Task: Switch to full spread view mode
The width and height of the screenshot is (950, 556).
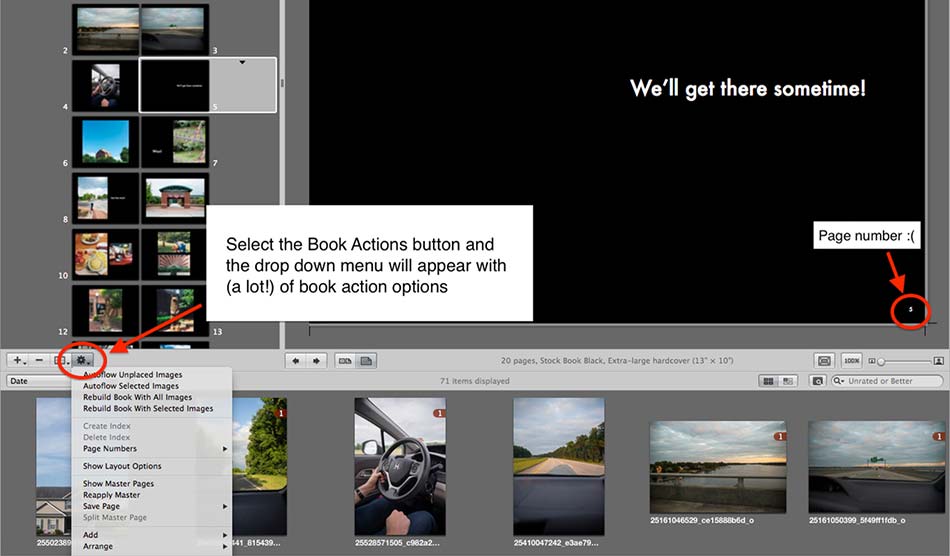Action: coord(345,360)
